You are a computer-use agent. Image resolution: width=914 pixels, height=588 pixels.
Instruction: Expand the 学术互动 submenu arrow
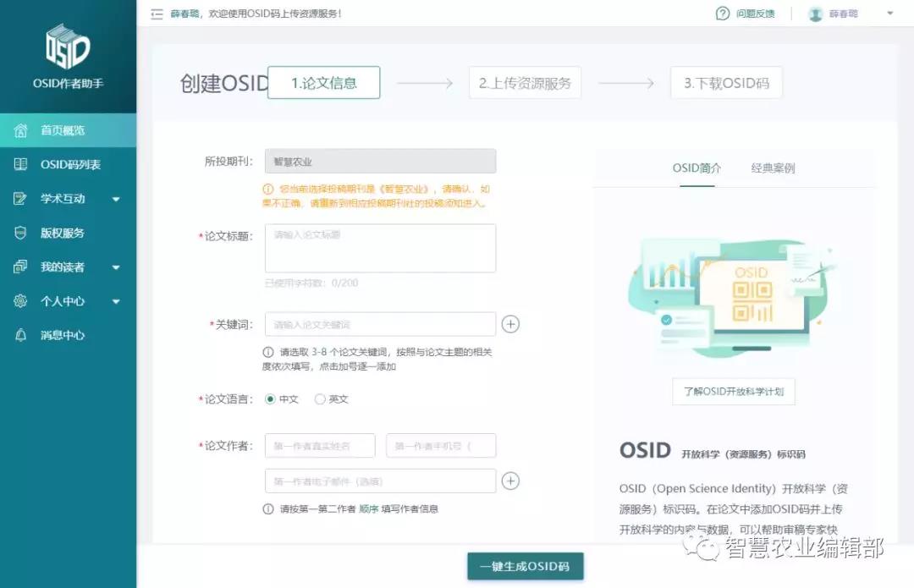(x=116, y=199)
